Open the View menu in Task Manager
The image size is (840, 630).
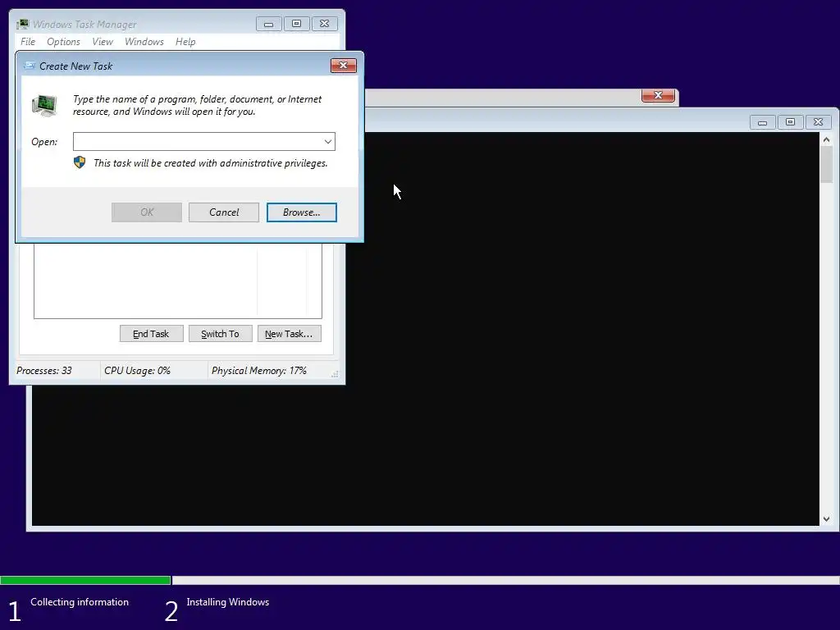click(x=103, y=42)
